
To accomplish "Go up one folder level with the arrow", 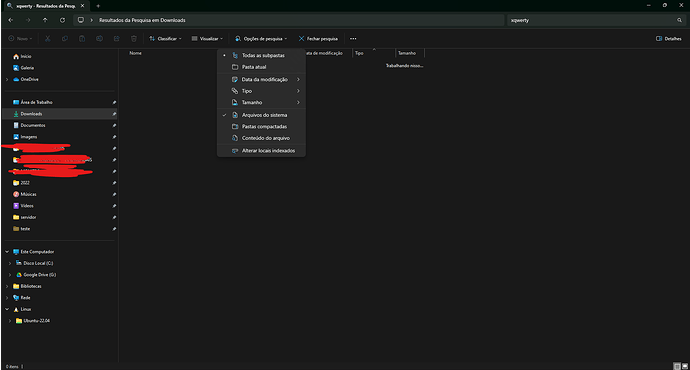I will (x=45, y=20).
